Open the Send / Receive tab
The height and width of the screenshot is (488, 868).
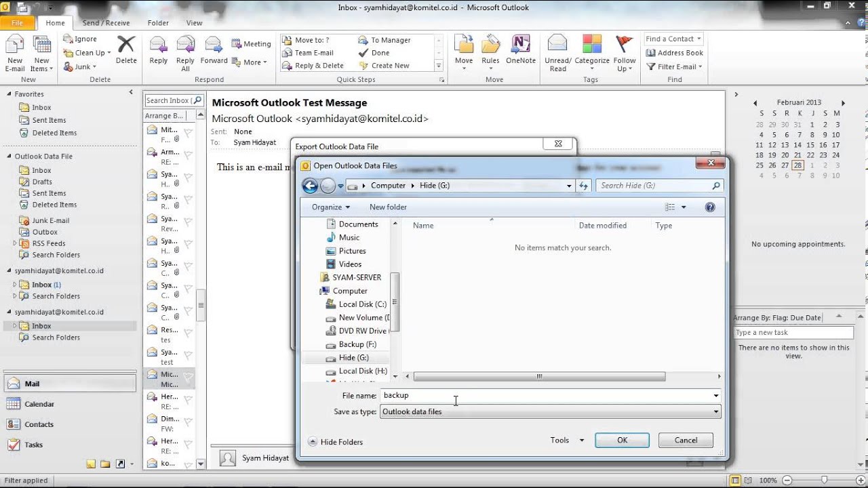coord(106,23)
